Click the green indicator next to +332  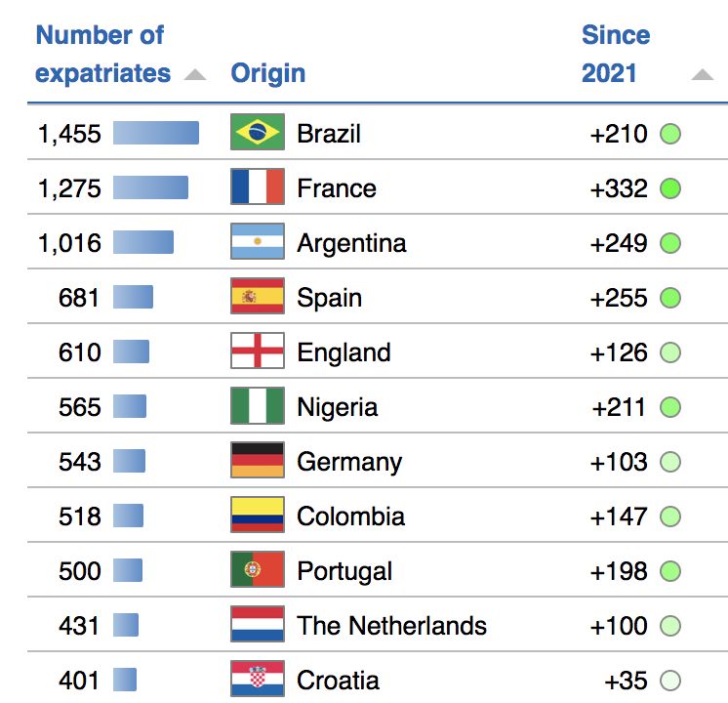click(670, 188)
